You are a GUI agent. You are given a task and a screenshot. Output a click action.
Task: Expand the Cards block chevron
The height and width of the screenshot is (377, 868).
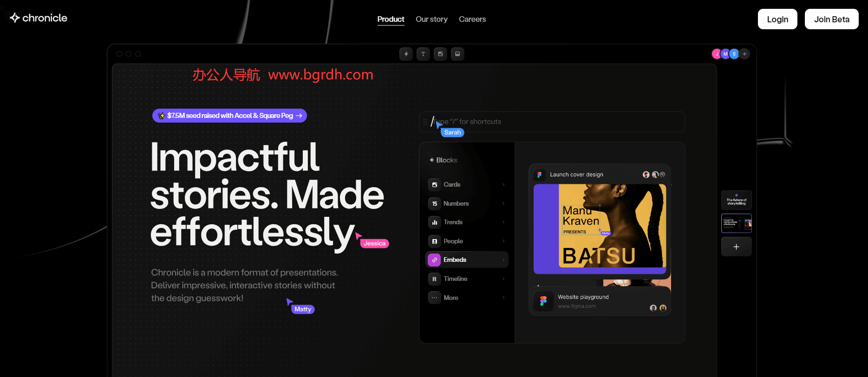(503, 185)
